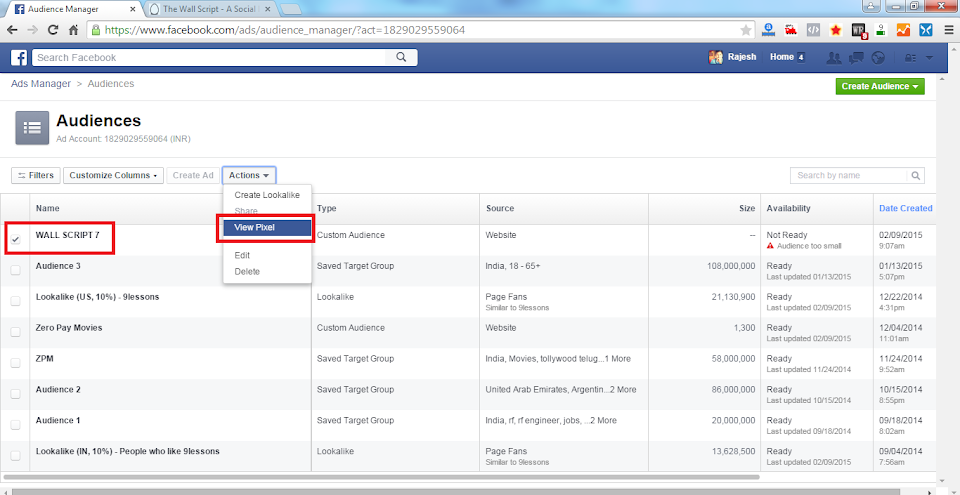Go back with browser back arrow
This screenshot has height=495, width=960.
12,29
